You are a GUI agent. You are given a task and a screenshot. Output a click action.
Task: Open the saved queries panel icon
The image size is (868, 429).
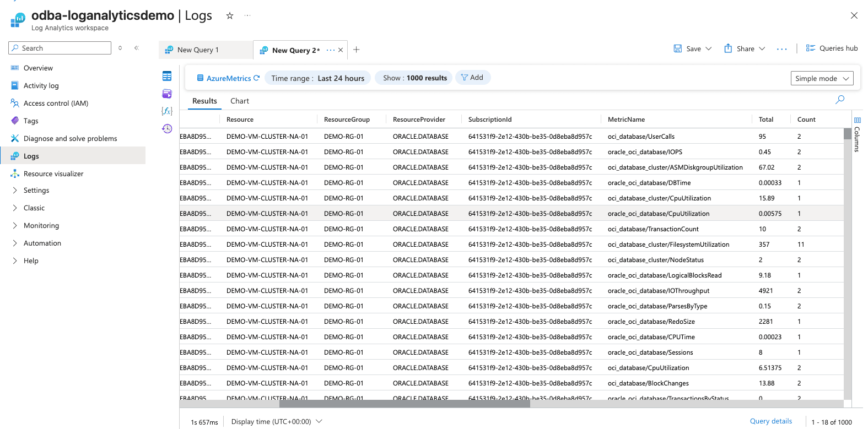[167, 94]
